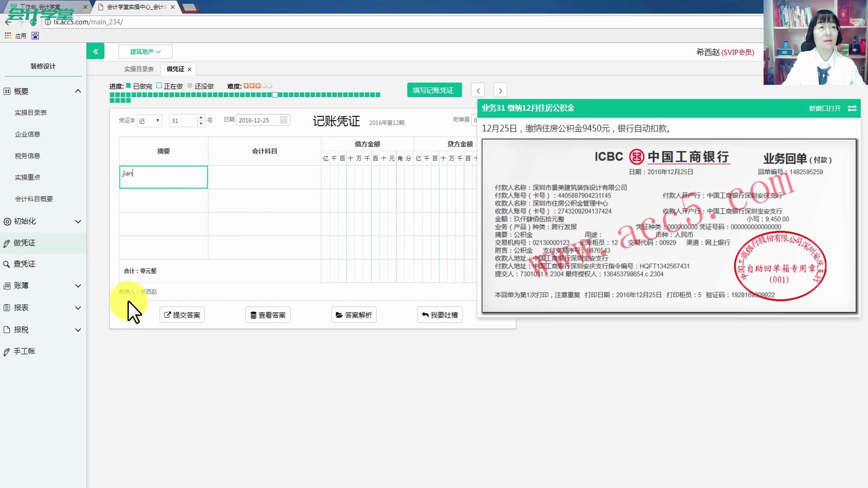Click the apps grid icon in bookmarks bar
Screen dimensions: 868x488
(8, 36)
